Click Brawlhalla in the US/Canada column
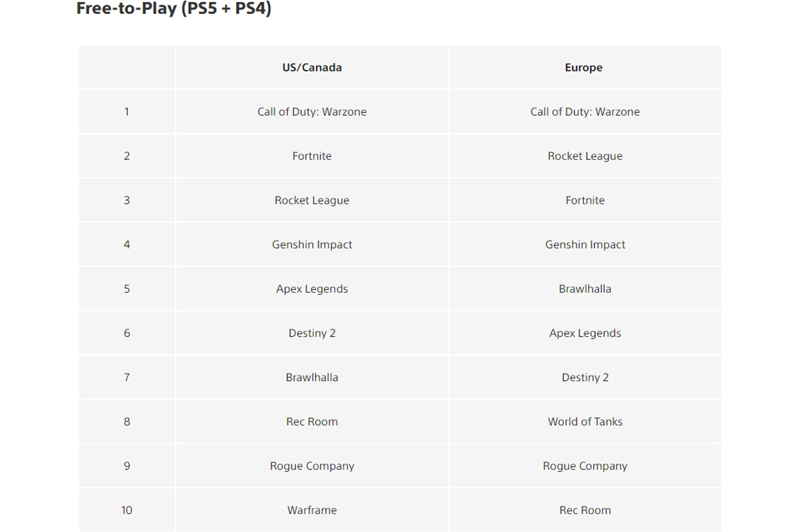This screenshot has width=798, height=532. coord(312,377)
